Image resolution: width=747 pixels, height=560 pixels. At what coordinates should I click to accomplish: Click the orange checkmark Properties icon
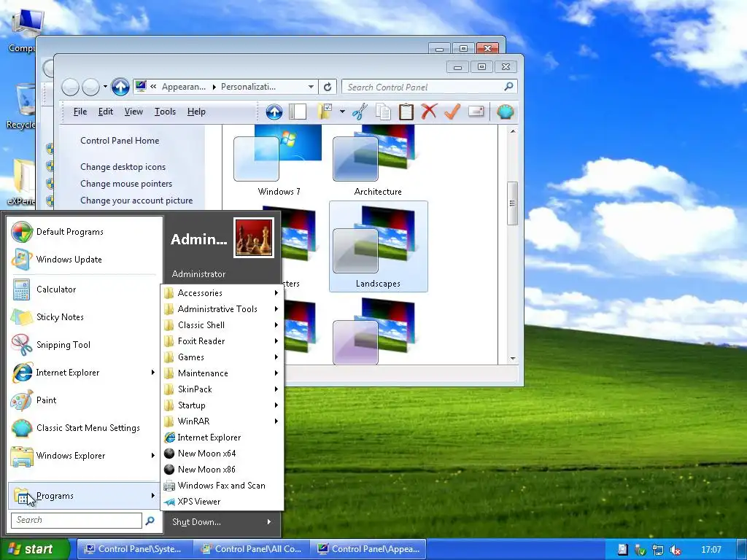pyautogui.click(x=452, y=112)
